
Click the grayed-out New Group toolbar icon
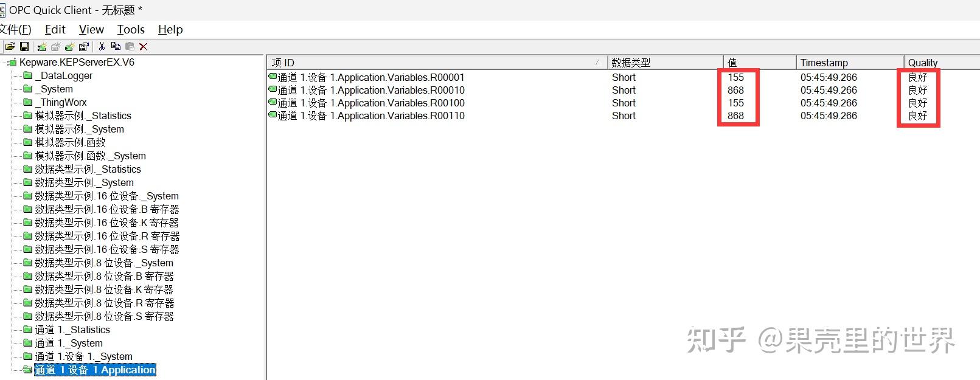[55, 46]
